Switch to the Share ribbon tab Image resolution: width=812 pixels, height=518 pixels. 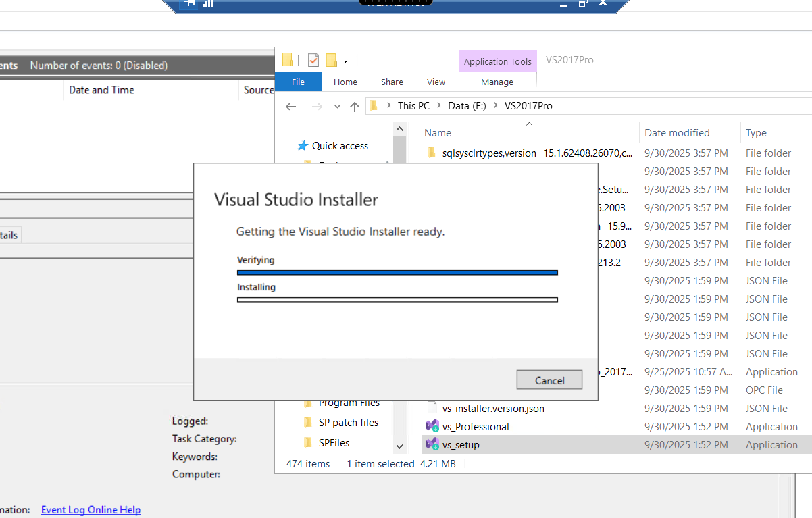point(392,82)
